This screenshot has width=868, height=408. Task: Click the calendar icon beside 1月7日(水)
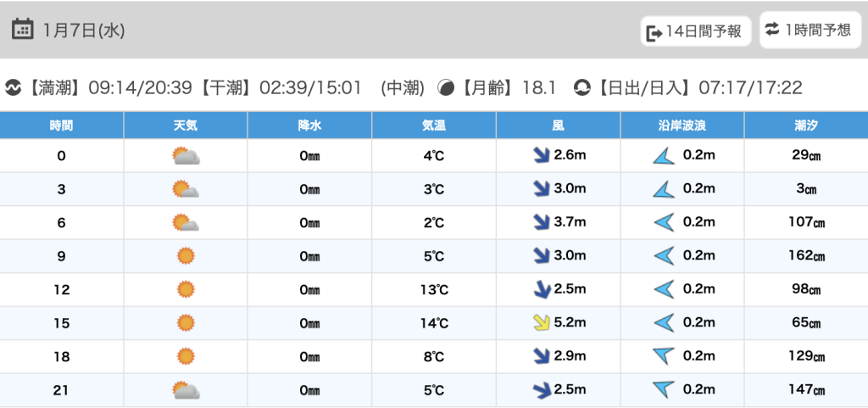tap(23, 30)
